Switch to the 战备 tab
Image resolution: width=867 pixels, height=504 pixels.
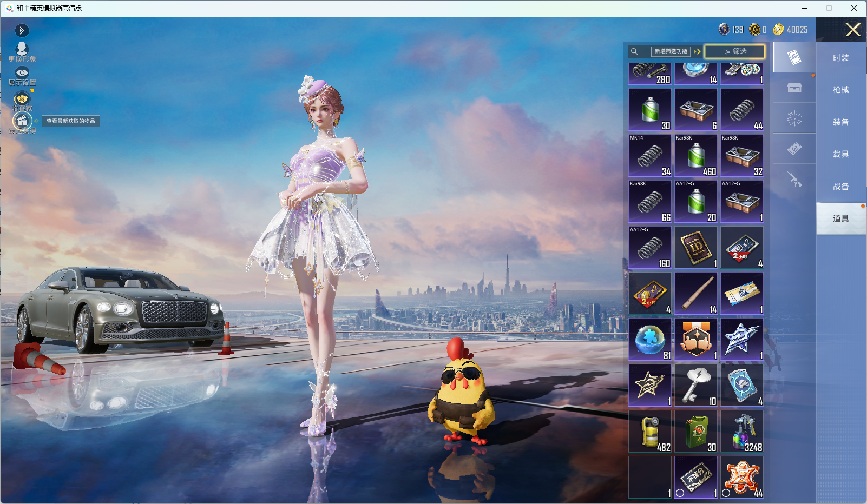click(x=840, y=187)
